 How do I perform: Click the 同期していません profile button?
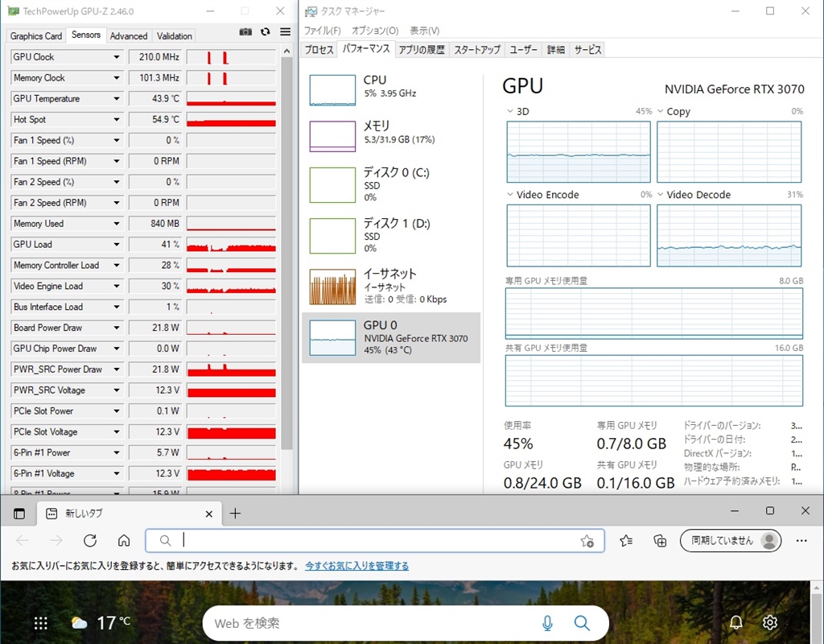pos(731,540)
